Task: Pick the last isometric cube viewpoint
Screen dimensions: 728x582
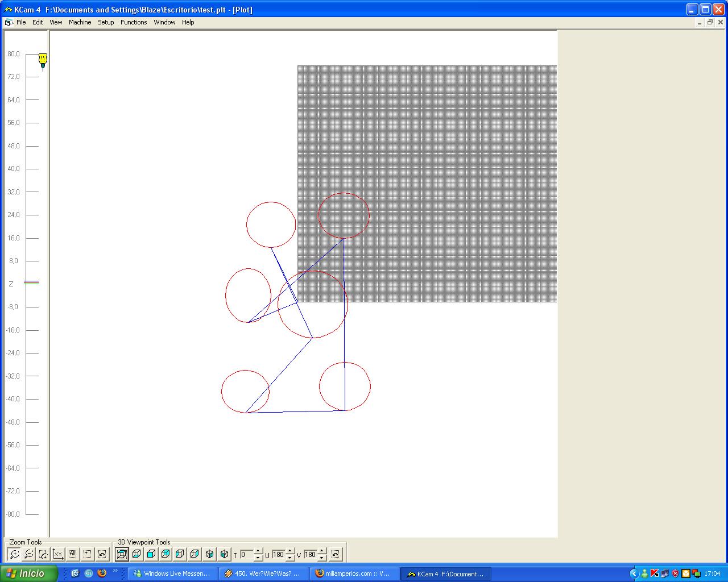Action: pyautogui.click(x=224, y=554)
